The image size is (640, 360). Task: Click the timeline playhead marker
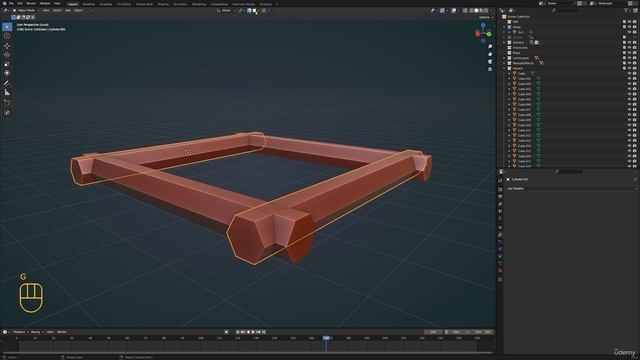coord(326,338)
